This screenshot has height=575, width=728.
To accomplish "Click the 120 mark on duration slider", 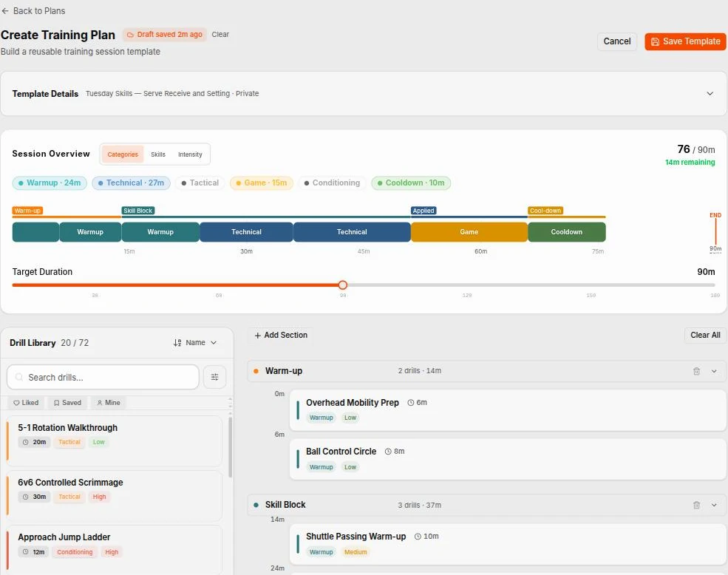I will coord(466,295).
